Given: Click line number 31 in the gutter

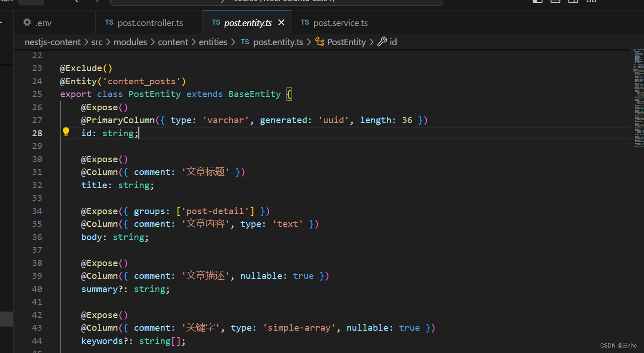Looking at the screenshot, I should (x=37, y=172).
